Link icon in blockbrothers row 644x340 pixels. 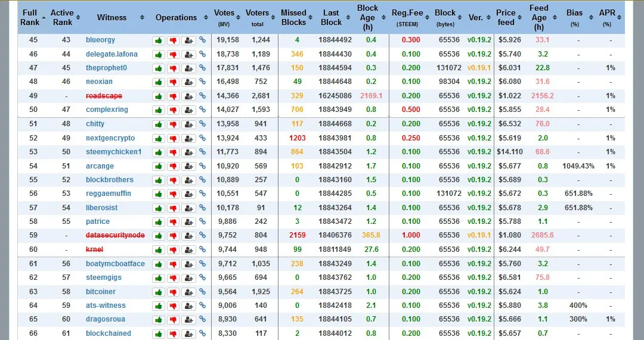[x=203, y=180]
